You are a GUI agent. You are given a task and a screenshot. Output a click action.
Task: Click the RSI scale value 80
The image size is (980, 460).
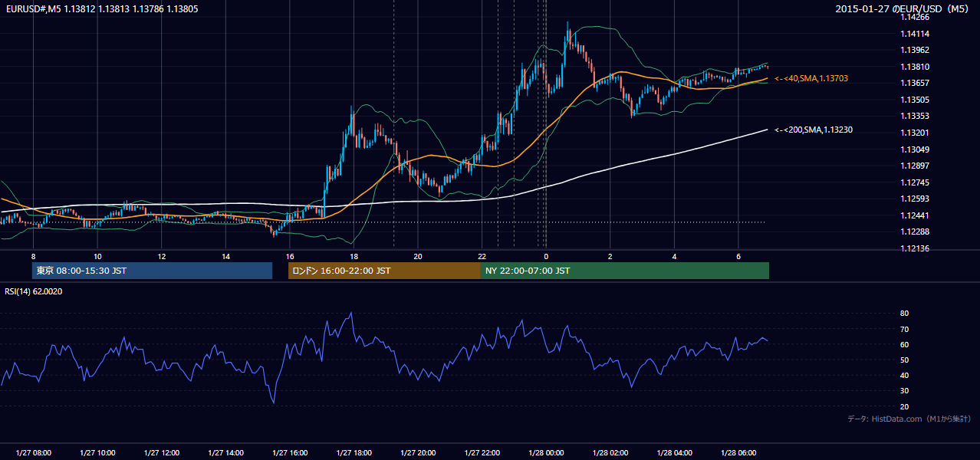(904, 314)
